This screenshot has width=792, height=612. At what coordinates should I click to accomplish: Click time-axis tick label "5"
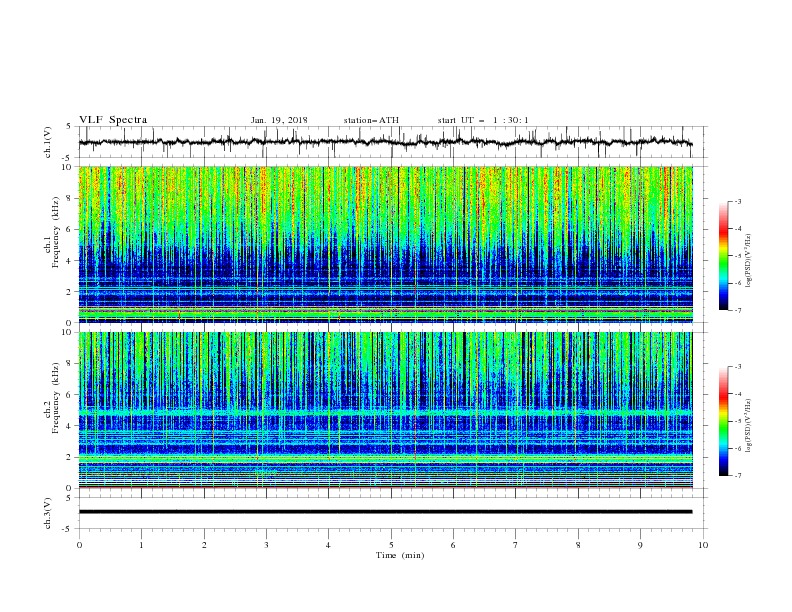(391, 545)
